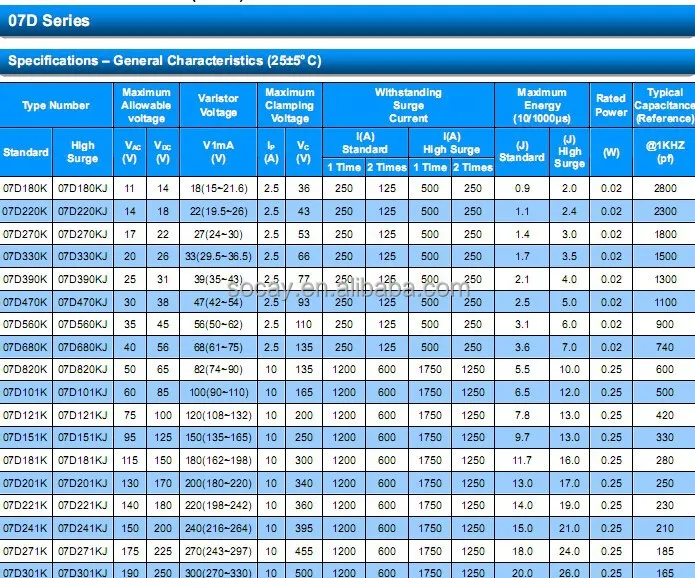Select the Maximum Clamping Voltage header
Screen dimensions: 695x578
coord(290,106)
